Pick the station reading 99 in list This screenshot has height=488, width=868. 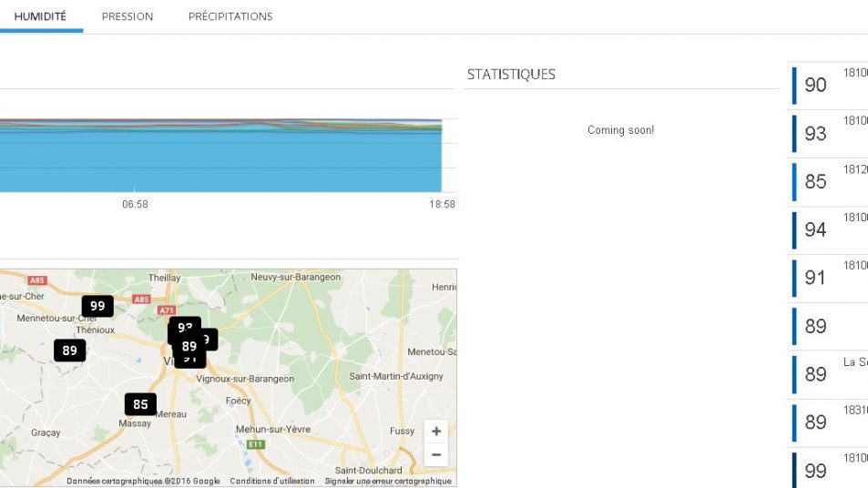point(815,470)
